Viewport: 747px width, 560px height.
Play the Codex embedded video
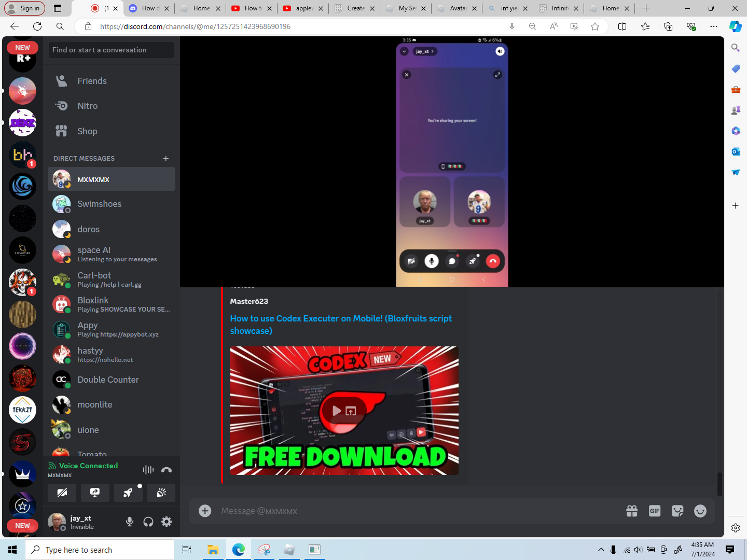[337, 411]
